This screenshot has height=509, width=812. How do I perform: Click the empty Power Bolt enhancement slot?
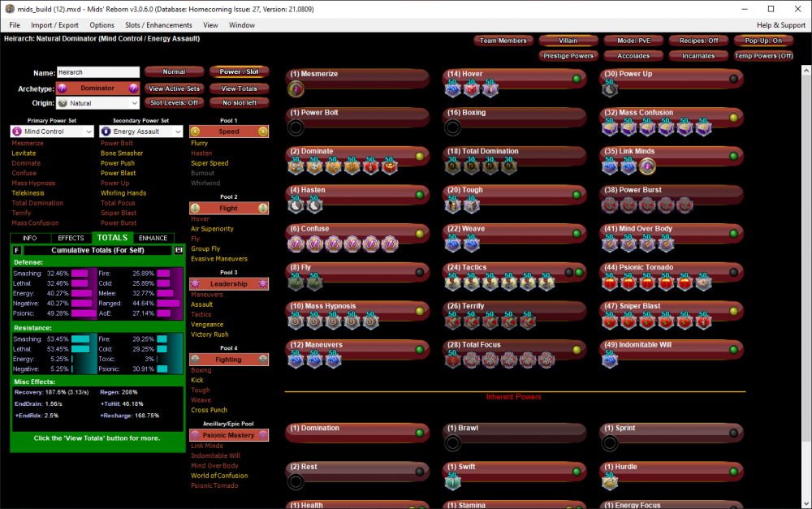296,127
